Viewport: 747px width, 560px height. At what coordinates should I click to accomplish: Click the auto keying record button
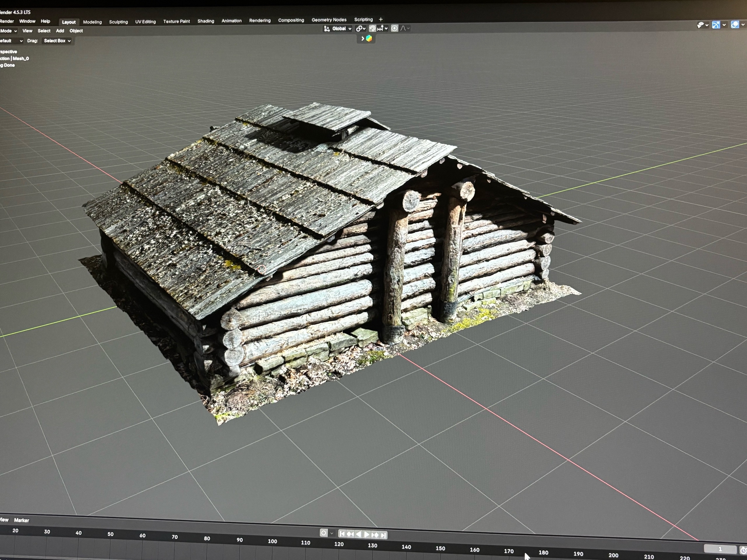pyautogui.click(x=324, y=533)
